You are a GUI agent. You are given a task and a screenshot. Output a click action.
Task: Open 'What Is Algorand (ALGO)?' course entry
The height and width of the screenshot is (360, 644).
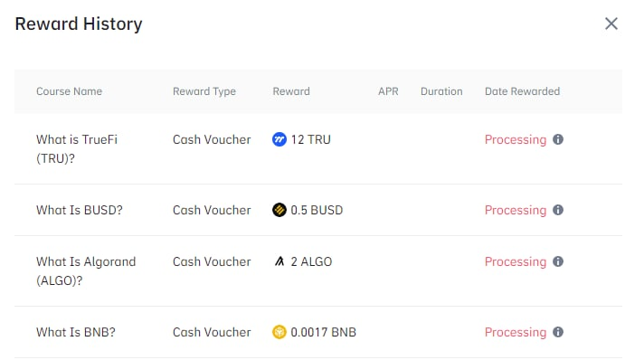click(86, 270)
